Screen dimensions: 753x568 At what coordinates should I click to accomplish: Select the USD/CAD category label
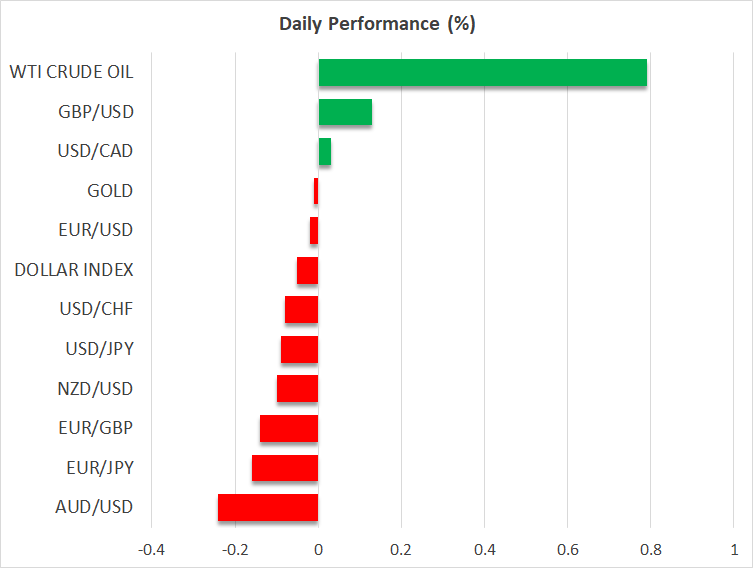click(96, 151)
